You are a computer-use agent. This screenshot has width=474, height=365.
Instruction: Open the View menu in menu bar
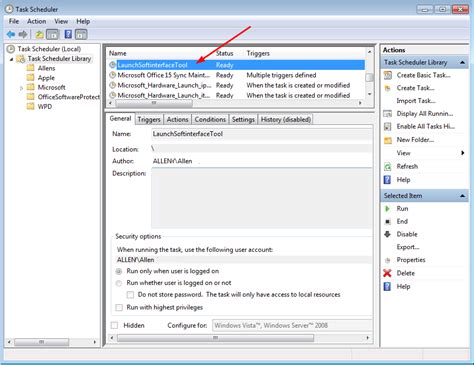pyautogui.click(x=61, y=21)
